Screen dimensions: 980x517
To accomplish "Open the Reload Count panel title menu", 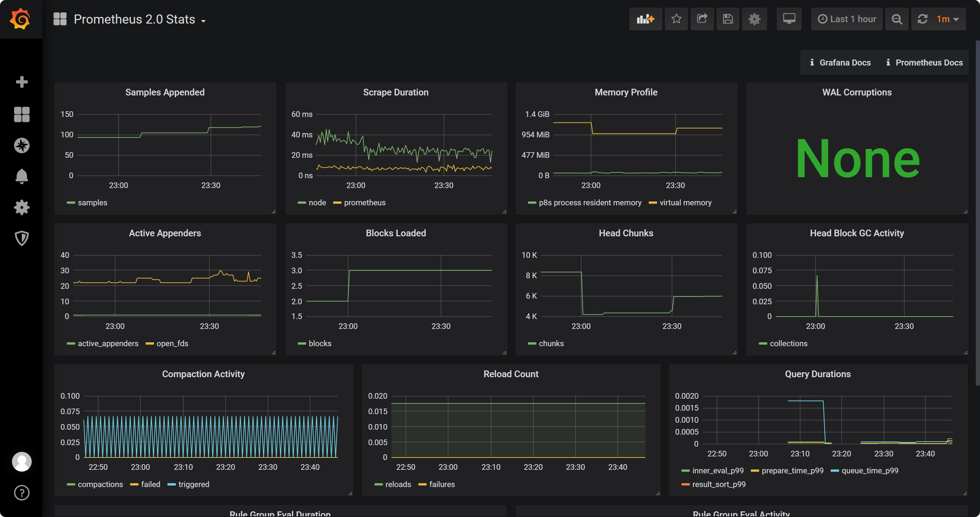I will pyautogui.click(x=511, y=374).
